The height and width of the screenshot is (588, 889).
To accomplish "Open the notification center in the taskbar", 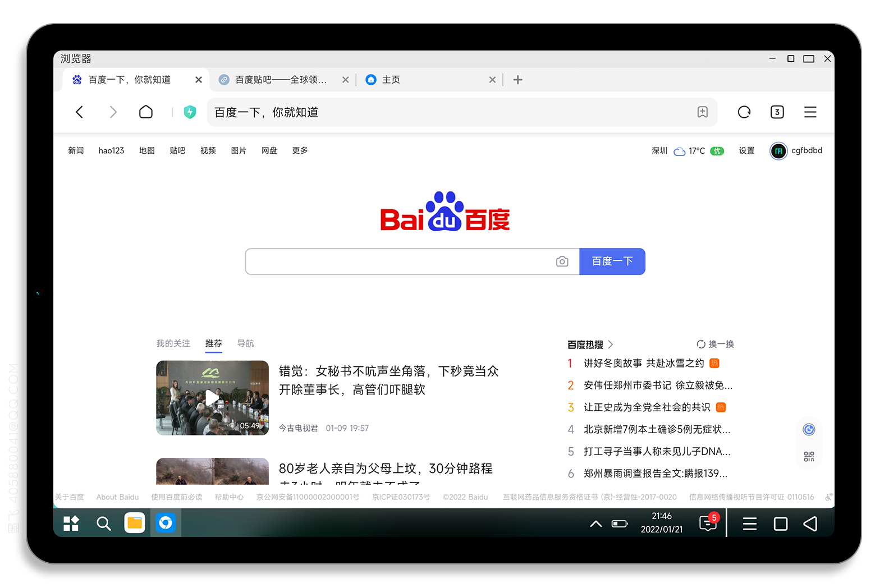I will pos(708,523).
